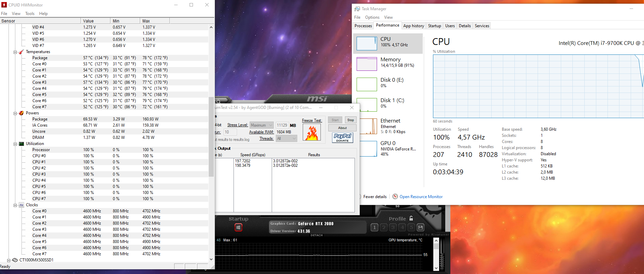Open Task Manager File menu
The image size is (644, 274).
[357, 17]
